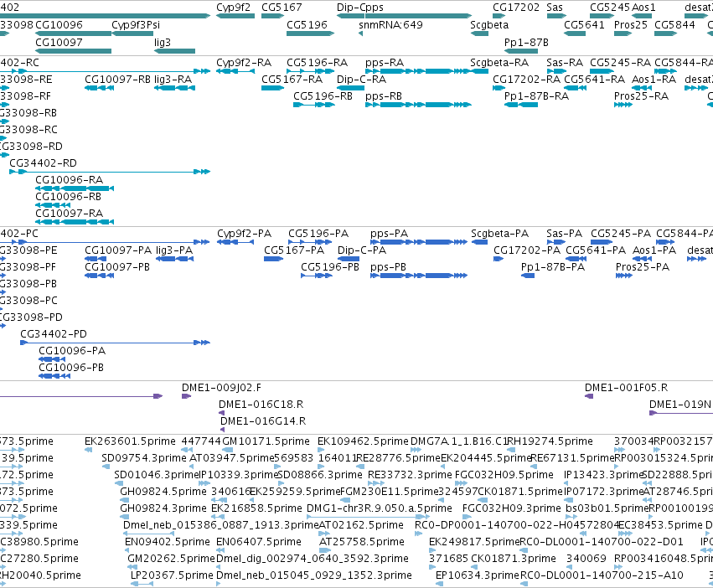The width and height of the screenshot is (713, 588).
Task: Select transcript CG17202-RA label
Action: 526,80
